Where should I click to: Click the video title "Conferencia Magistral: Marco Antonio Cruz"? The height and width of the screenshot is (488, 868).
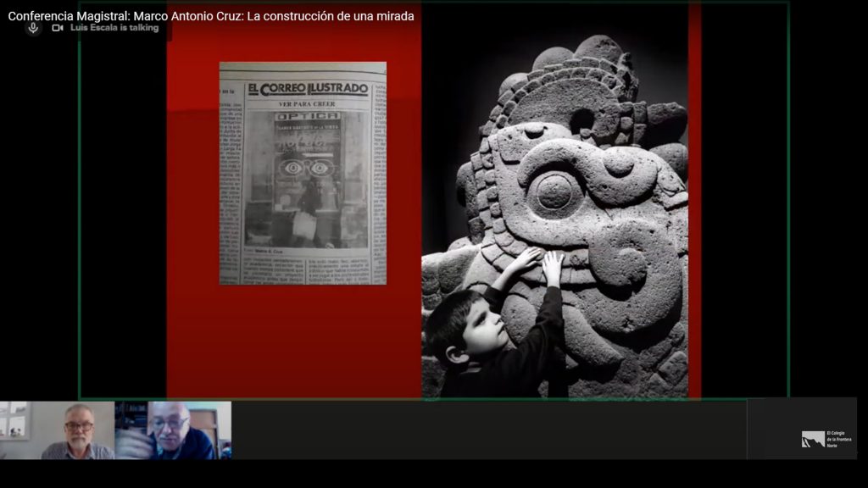pos(211,16)
